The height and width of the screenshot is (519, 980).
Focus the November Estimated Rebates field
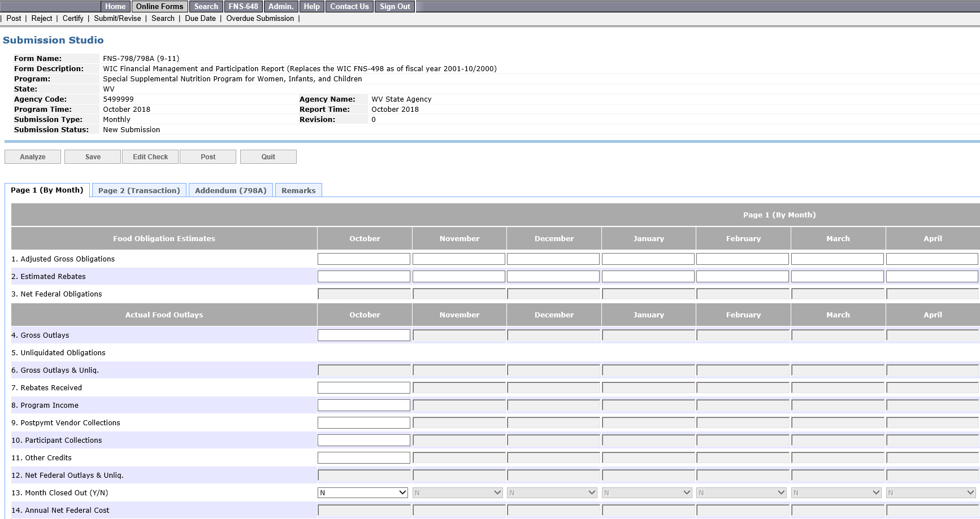click(x=458, y=276)
